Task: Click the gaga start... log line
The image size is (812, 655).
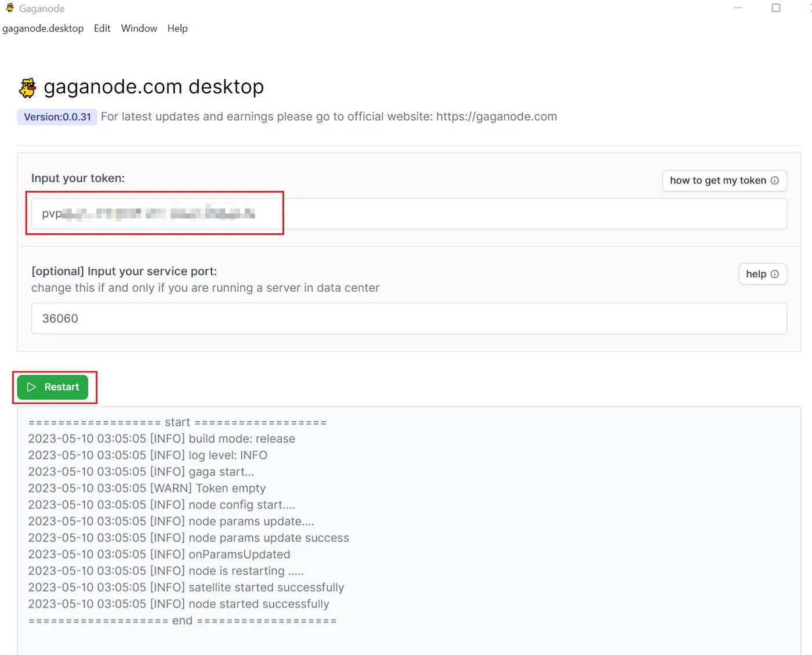Action: [141, 472]
